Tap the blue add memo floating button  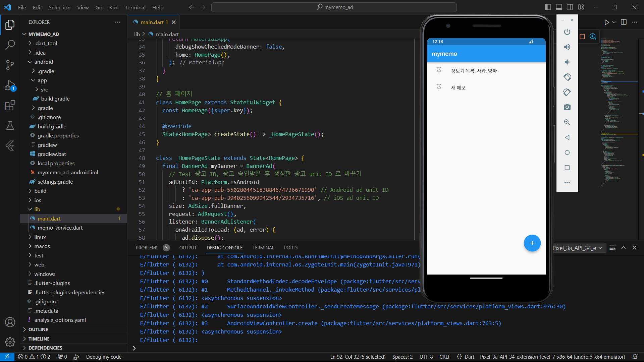pyautogui.click(x=532, y=243)
